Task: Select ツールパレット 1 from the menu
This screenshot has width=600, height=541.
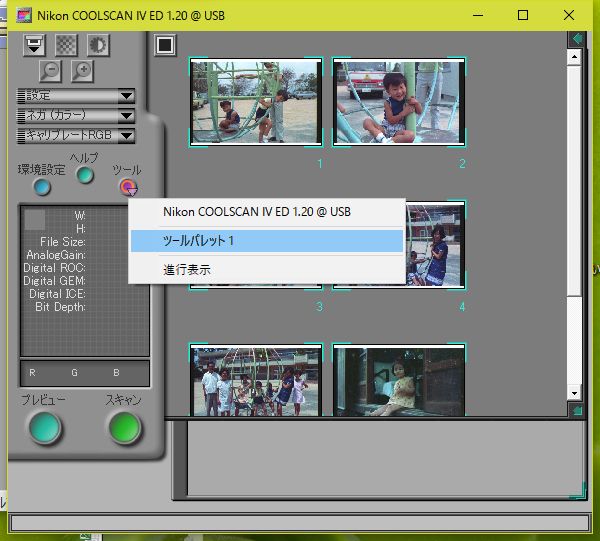Action: tap(267, 241)
